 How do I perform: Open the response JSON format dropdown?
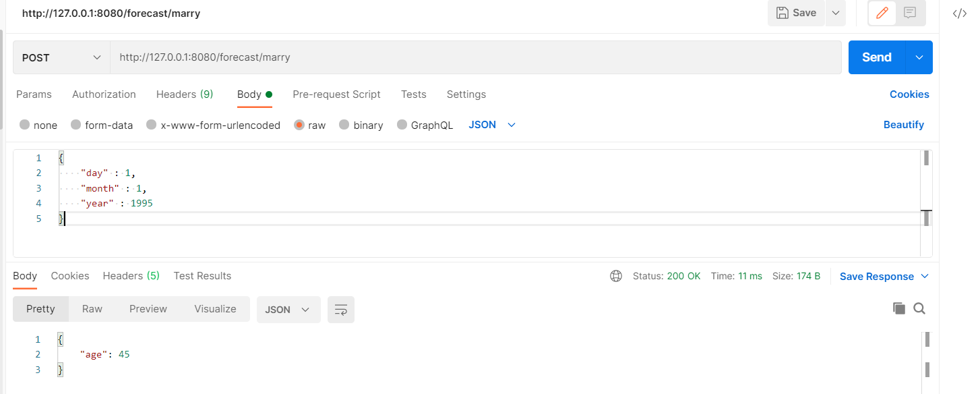point(288,310)
